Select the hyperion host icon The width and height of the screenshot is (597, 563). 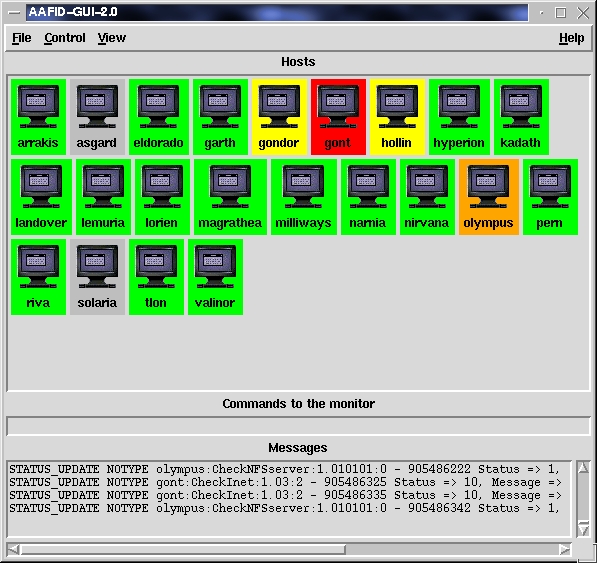(459, 117)
